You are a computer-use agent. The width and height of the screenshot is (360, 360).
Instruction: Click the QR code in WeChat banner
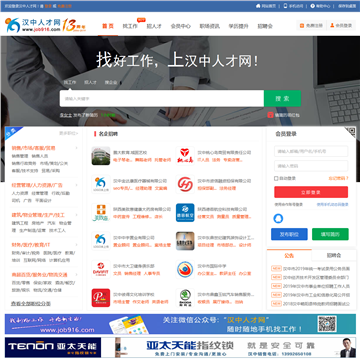tap(327, 324)
